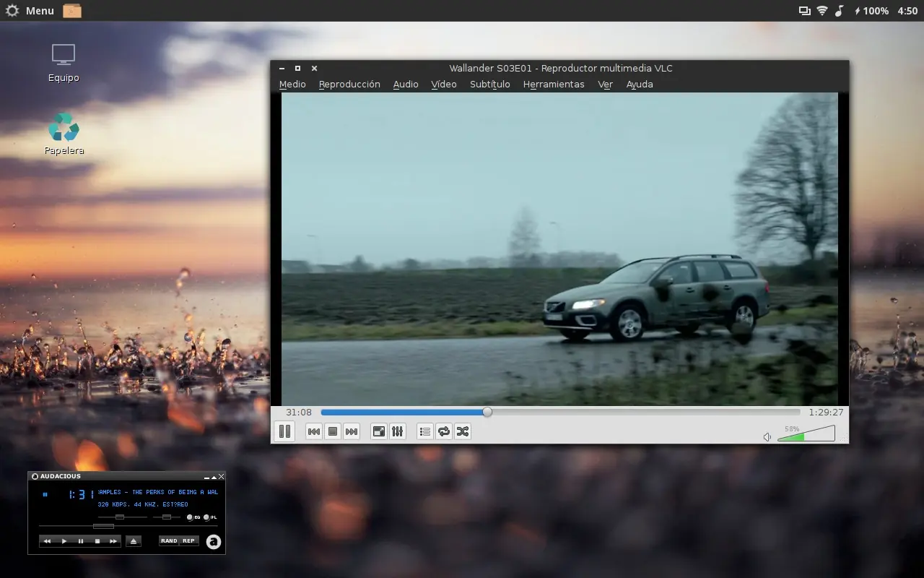Click the display switcher tray icon
924x578 pixels.
pyautogui.click(x=804, y=11)
